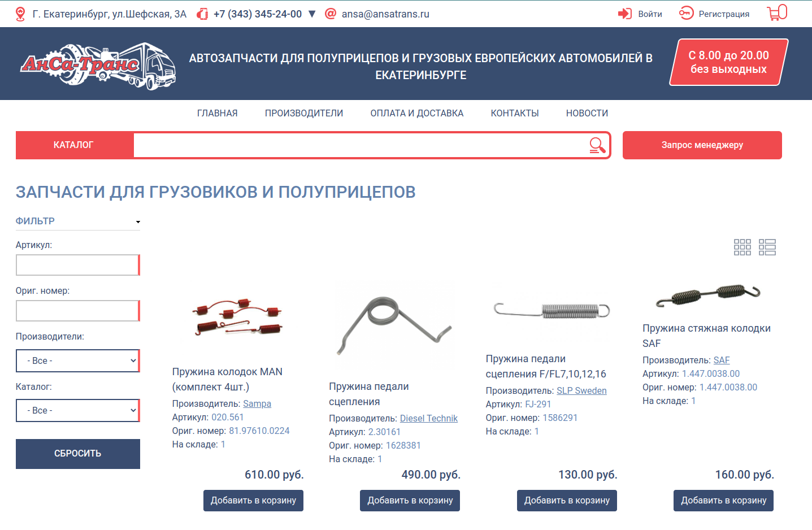Screen dimensions: 812x530
Task: Click the login arrow icon
Action: (625, 14)
